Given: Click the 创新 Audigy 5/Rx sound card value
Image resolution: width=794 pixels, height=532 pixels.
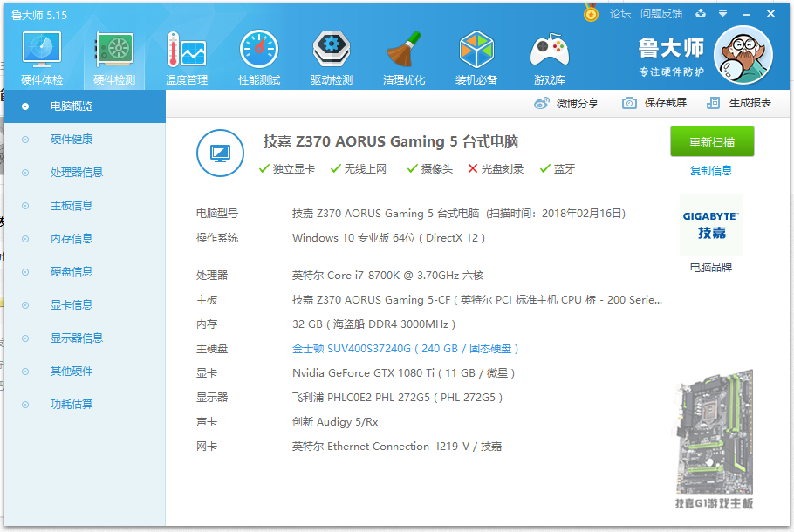Looking at the screenshot, I should 335,422.
